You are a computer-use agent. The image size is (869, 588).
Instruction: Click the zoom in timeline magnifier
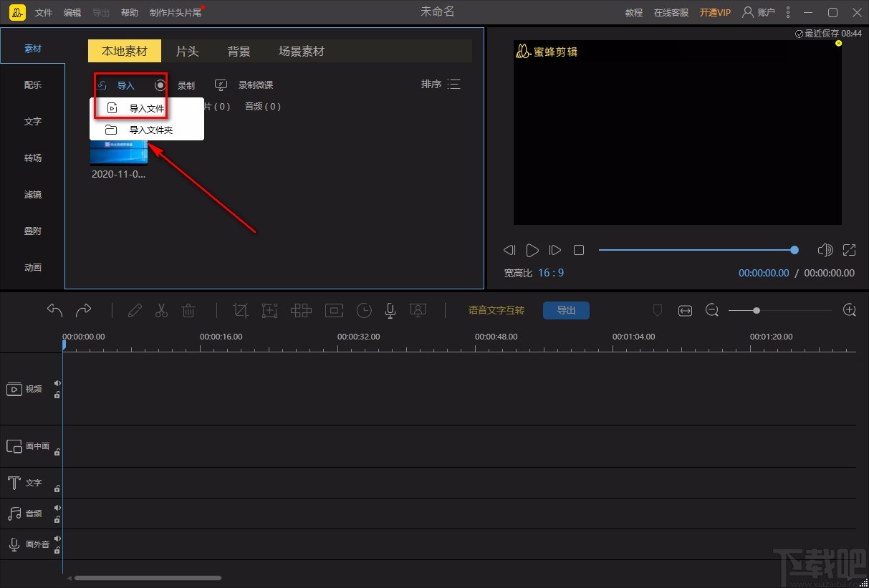click(850, 310)
